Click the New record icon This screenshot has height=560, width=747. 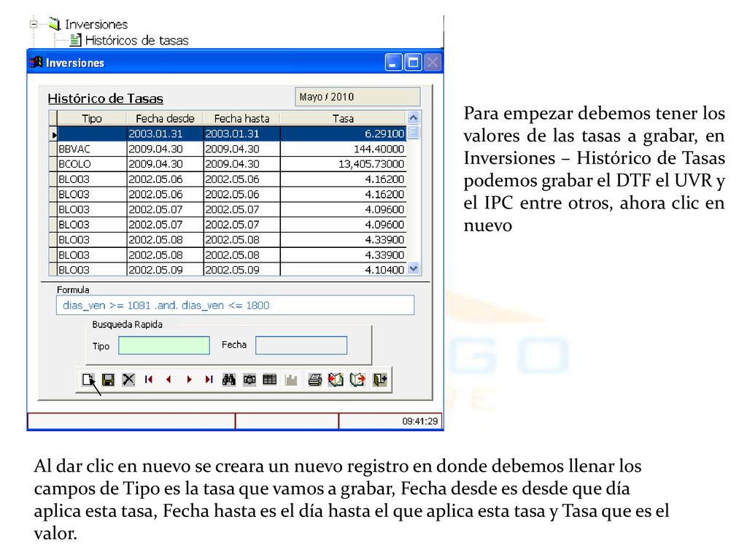coord(88,379)
